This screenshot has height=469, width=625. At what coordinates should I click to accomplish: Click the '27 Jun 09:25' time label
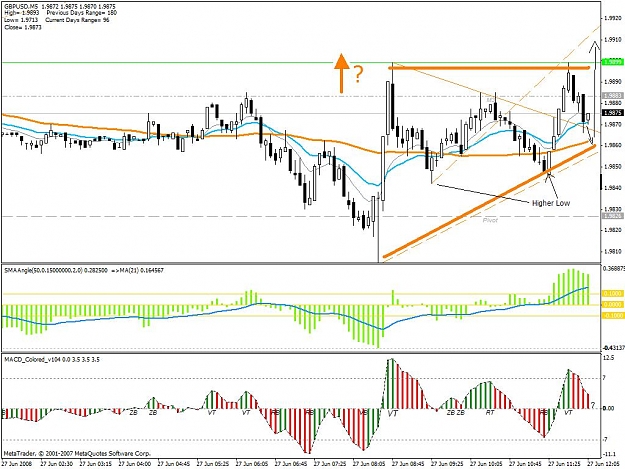(x=447, y=464)
